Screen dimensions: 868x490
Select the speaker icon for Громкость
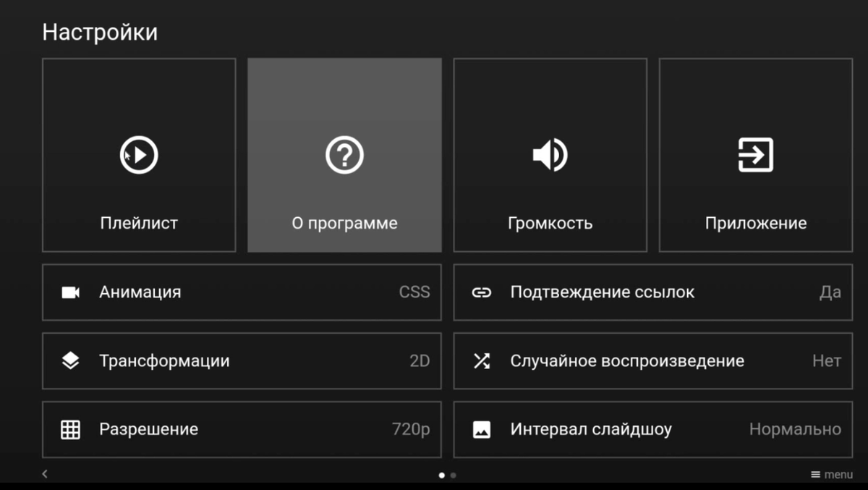pyautogui.click(x=550, y=154)
